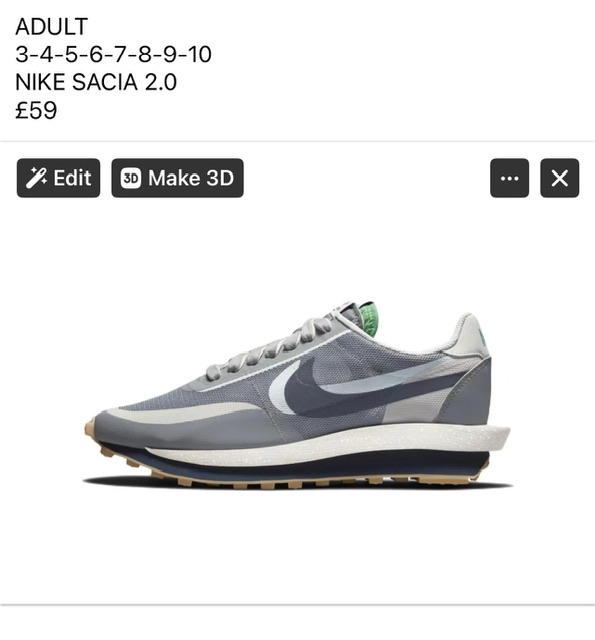Click the green tongue tab of the sneaker
The image size is (595, 640).
367,319
